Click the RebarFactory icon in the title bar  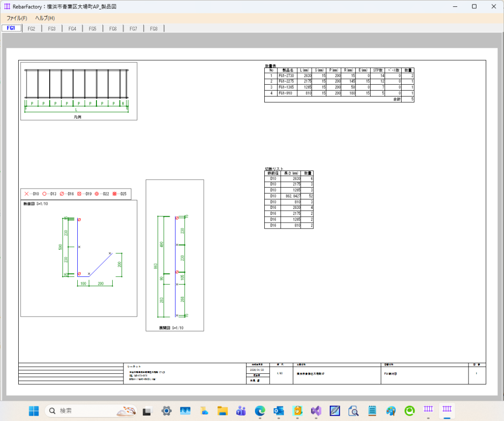click(x=7, y=6)
